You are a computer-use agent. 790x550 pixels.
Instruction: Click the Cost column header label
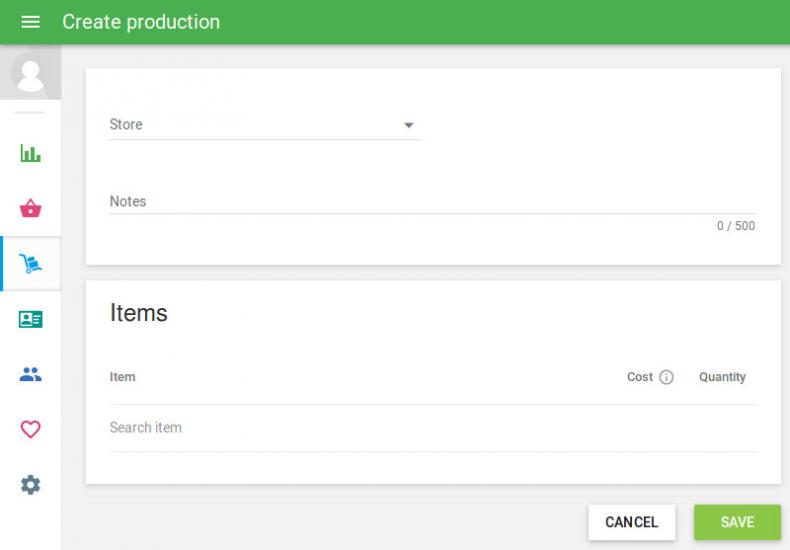click(x=640, y=378)
